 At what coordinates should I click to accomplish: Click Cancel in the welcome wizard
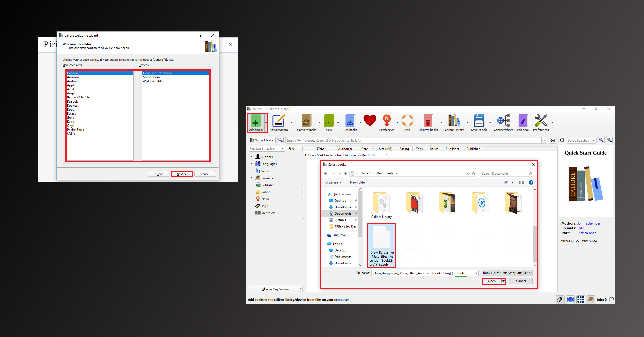(x=205, y=174)
